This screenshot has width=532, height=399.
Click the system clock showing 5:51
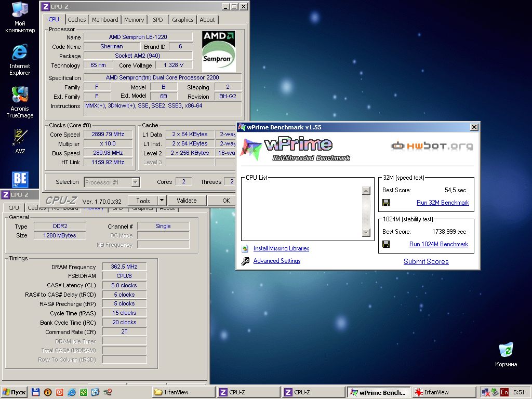point(519,393)
